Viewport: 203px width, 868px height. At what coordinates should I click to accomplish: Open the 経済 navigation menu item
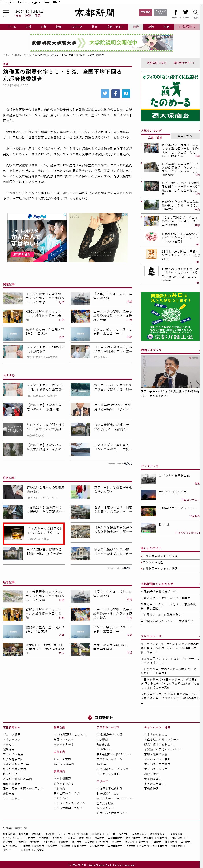[x=151, y=27]
